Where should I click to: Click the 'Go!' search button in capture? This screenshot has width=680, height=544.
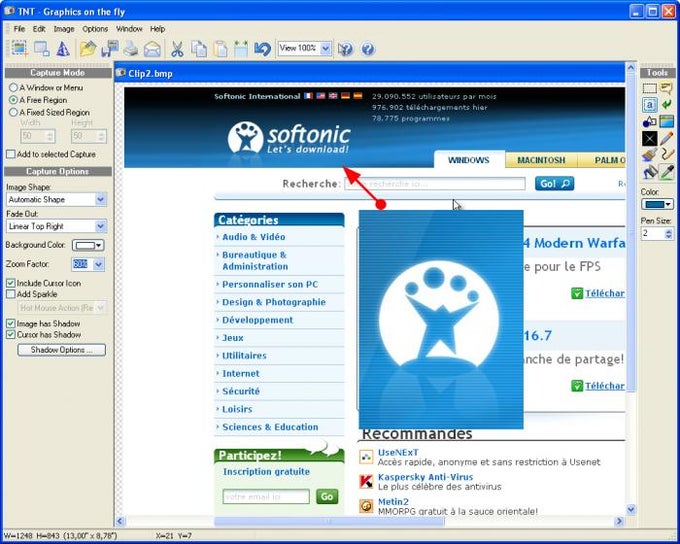coord(554,184)
